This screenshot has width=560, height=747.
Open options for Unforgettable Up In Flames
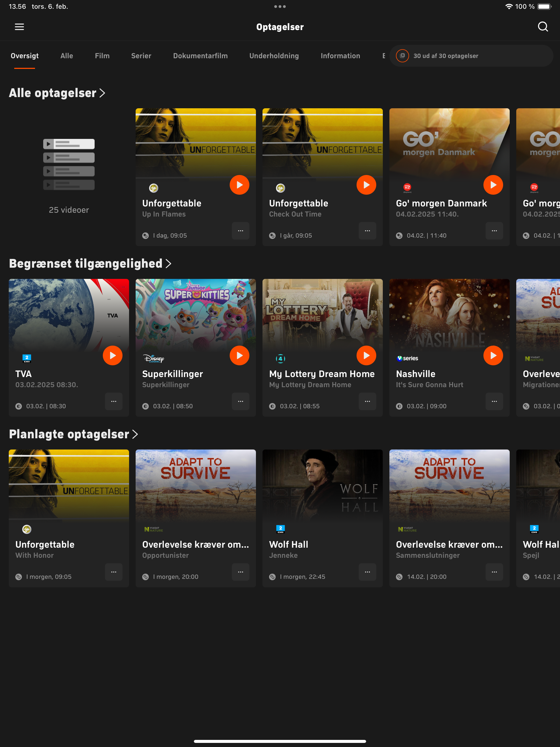pos(240,231)
